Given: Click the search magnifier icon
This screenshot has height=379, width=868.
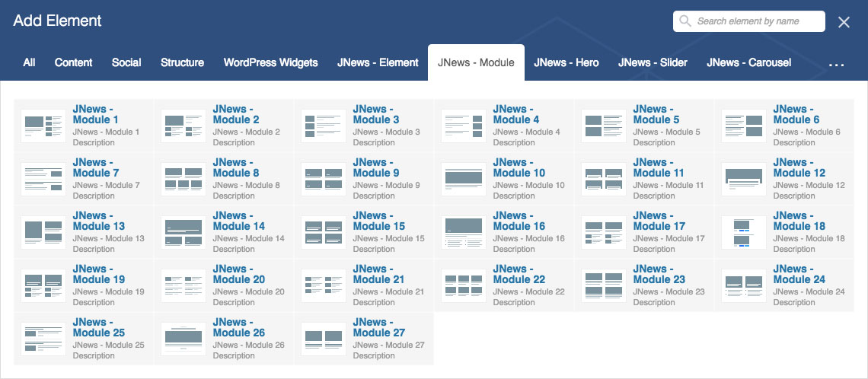Looking at the screenshot, I should [x=685, y=21].
